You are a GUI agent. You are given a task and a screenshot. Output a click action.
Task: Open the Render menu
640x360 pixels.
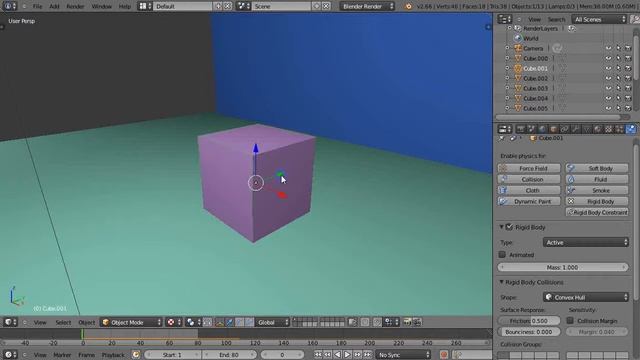[75, 6]
